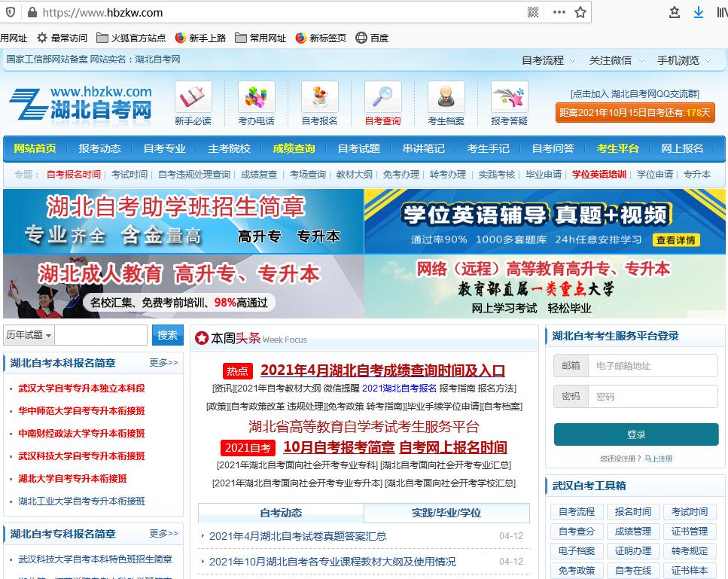Viewport: 728px width, 579px height.
Task: Switch to the 自考动态 tab
Action: click(x=281, y=513)
